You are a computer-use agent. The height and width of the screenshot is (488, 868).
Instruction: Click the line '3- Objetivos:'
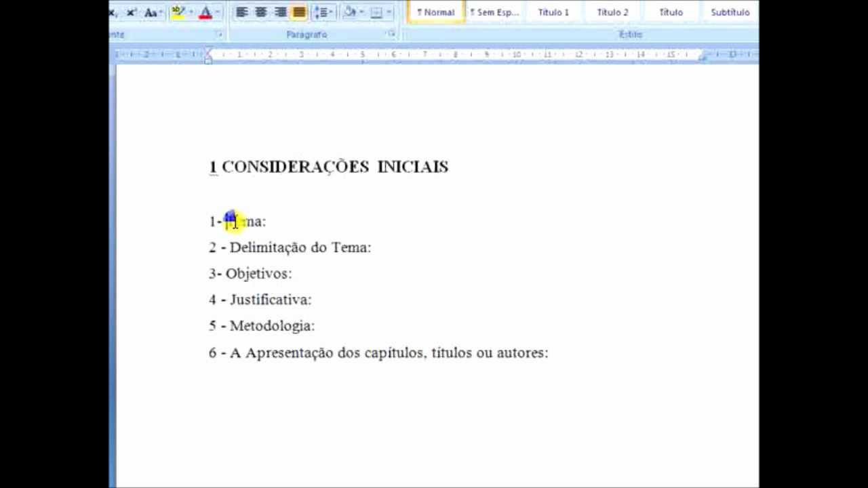point(250,274)
